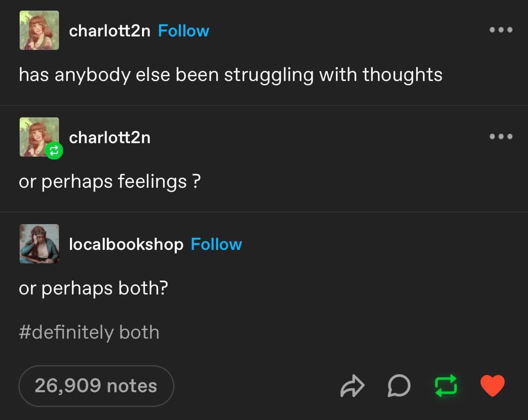528x420 pixels.
Task: Click the "or perhaps both?" reply text
Action: point(93,288)
